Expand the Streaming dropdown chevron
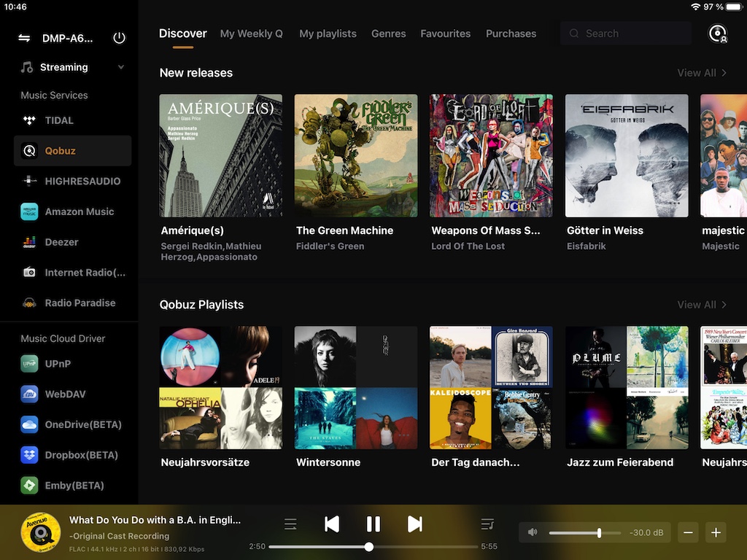The width and height of the screenshot is (747, 560). [121, 67]
